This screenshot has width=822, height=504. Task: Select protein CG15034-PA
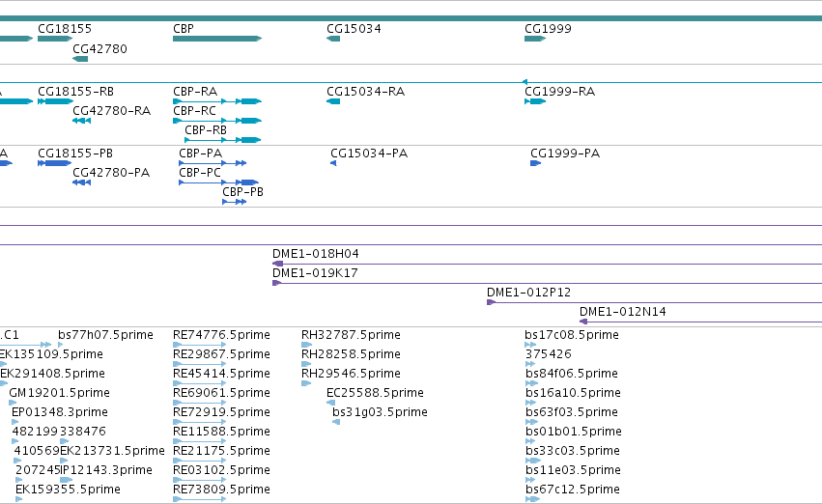click(x=369, y=154)
